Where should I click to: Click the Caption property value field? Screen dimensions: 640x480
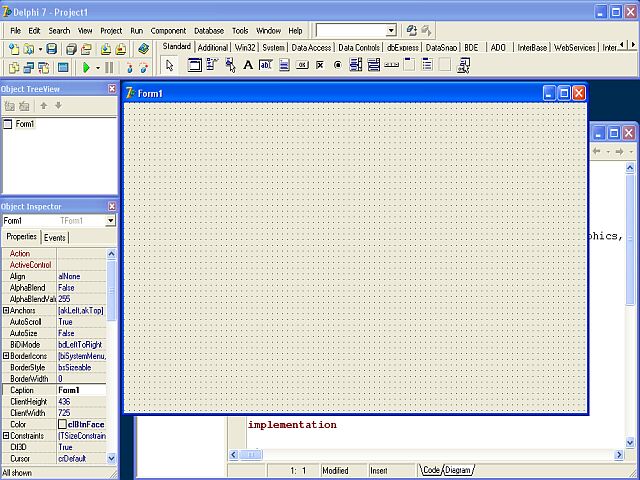80,390
